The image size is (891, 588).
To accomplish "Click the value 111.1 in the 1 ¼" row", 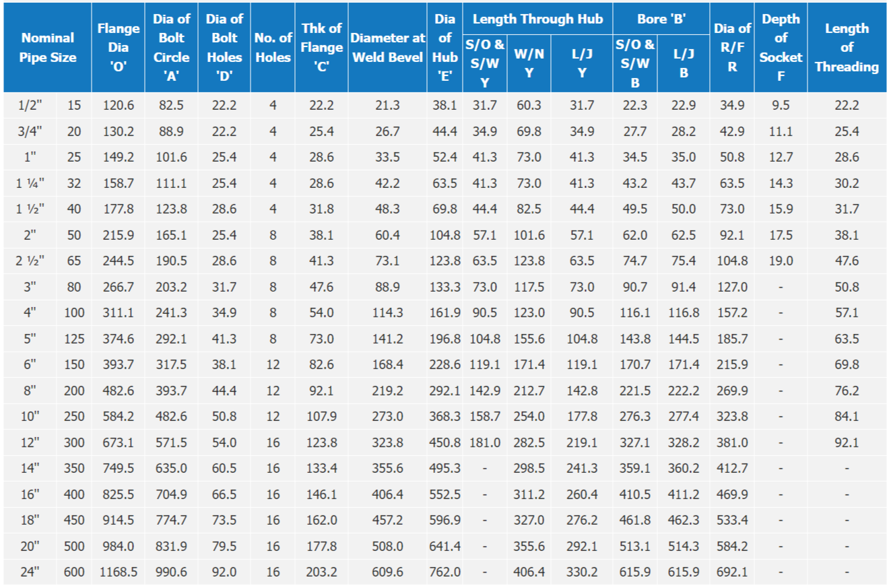I will coord(171,183).
